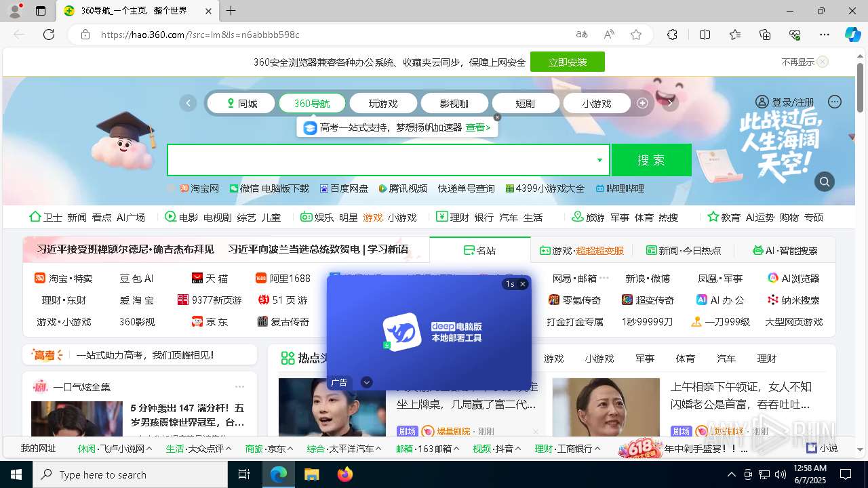View site information lock icon
This screenshot has height=488, width=868.
pyautogui.click(x=85, y=35)
